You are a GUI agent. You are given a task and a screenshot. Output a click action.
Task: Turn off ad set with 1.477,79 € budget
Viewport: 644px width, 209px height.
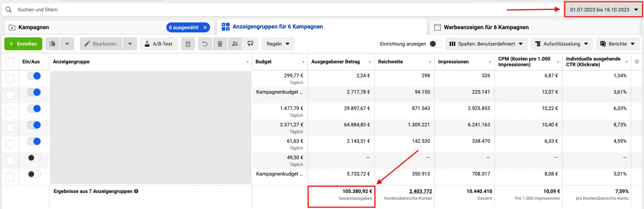(34, 109)
